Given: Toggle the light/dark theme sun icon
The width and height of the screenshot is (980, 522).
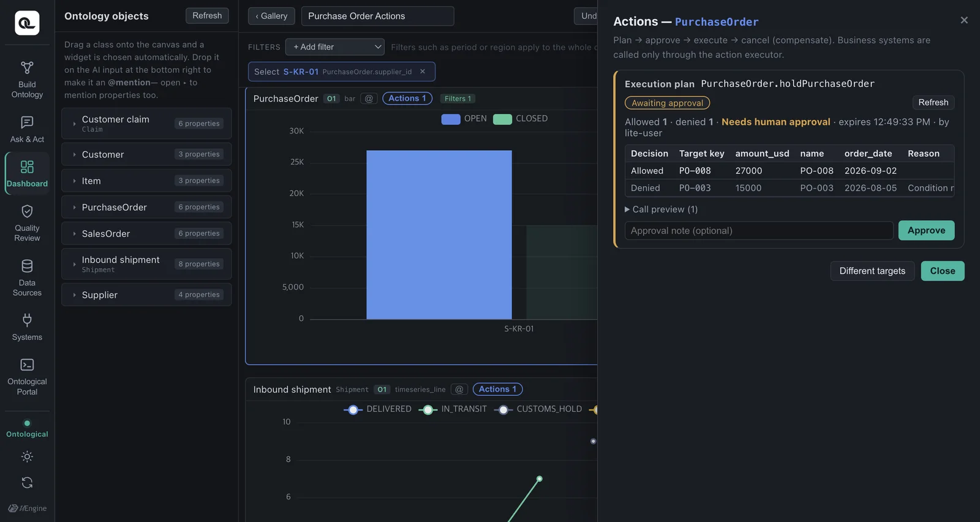Looking at the screenshot, I should click(x=27, y=456).
